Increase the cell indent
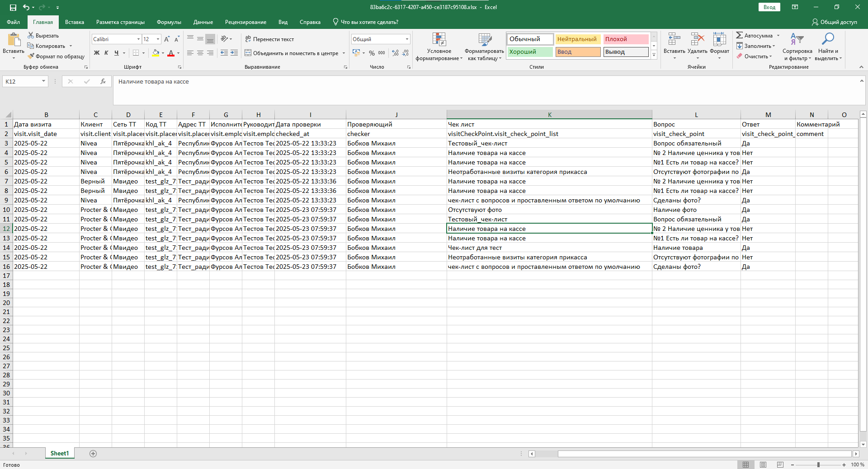The height and width of the screenshot is (469, 868). (x=234, y=53)
